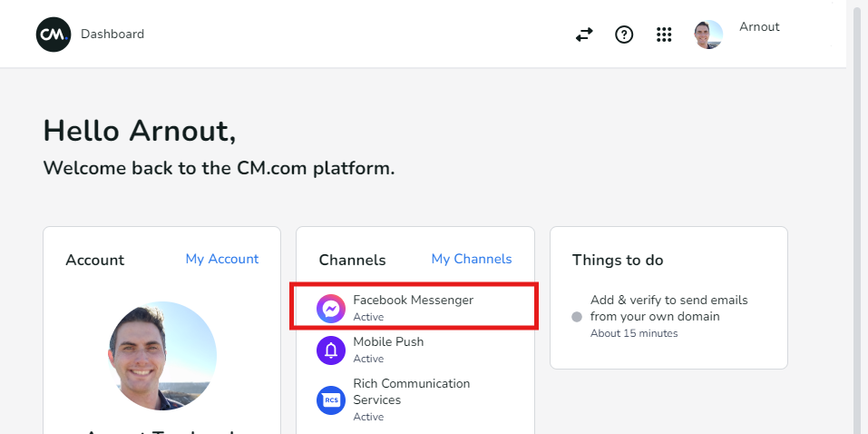Click the blue RCS channel icon
This screenshot has height=434, width=868.
[x=331, y=399]
